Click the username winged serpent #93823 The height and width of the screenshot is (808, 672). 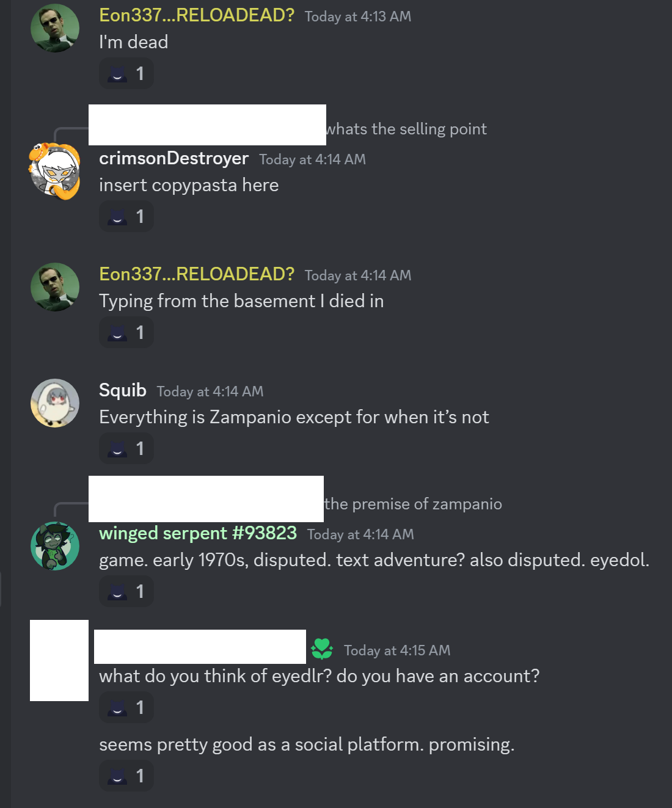tap(198, 533)
